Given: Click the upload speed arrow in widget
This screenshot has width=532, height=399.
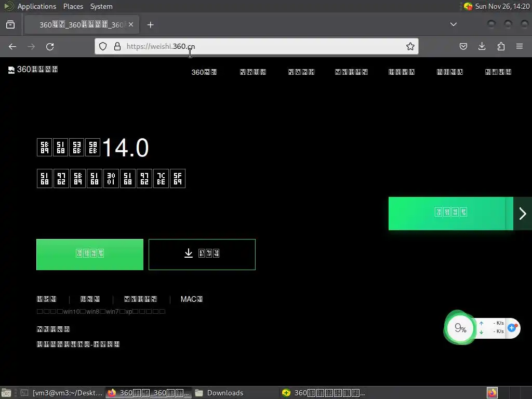Looking at the screenshot, I should click(481, 323).
